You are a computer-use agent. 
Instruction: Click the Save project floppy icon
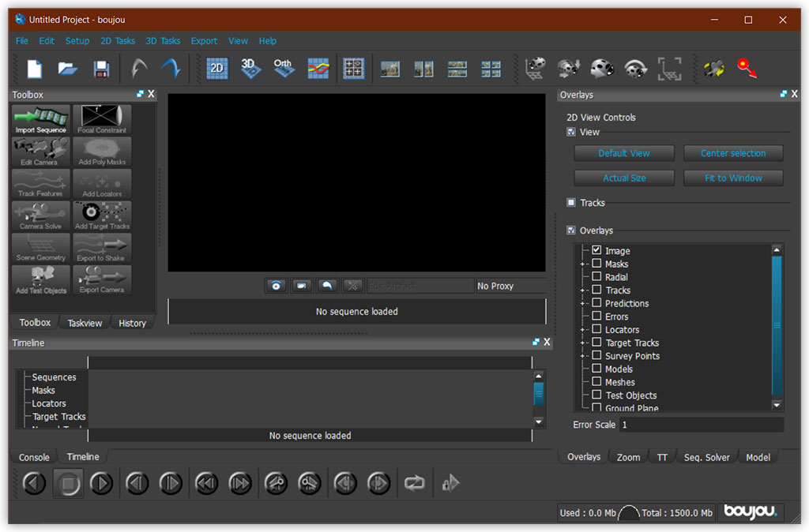101,69
